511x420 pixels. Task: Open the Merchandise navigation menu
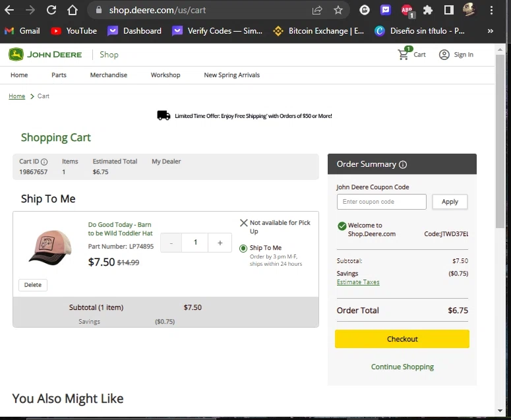[x=109, y=75]
